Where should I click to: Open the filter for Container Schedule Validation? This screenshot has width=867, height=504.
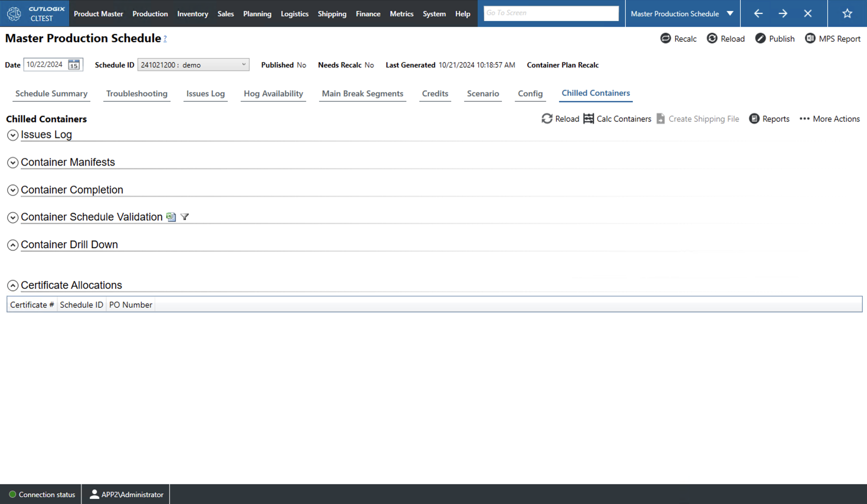185,217
